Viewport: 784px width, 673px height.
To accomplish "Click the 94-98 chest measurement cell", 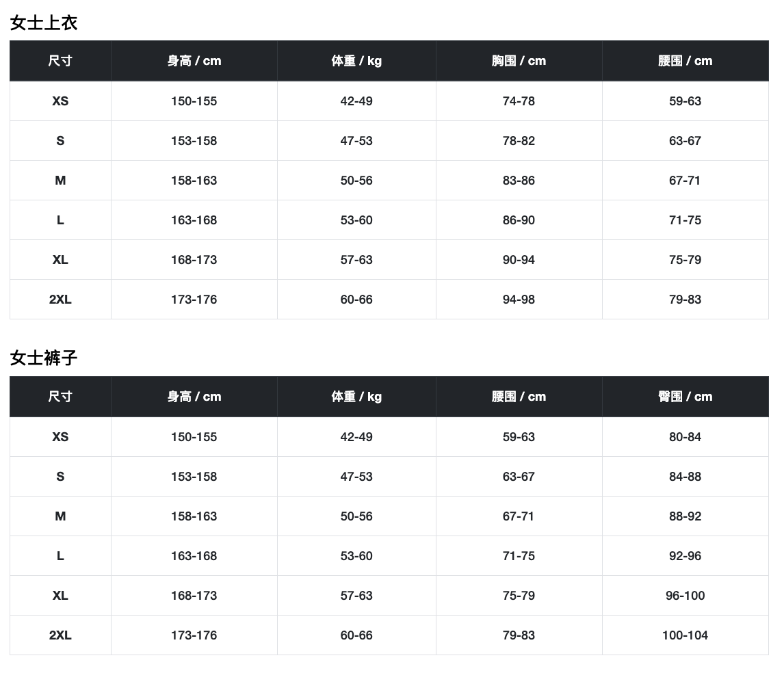I will [x=519, y=300].
